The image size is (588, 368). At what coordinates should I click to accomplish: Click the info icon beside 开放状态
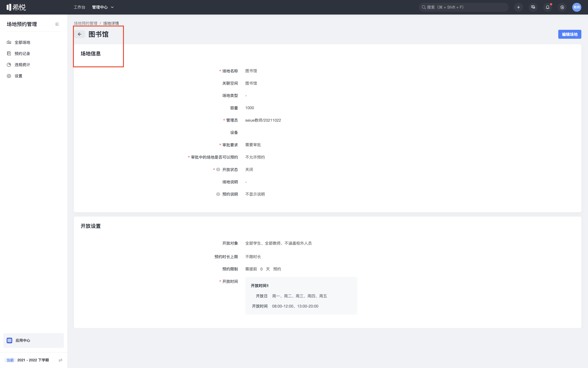(218, 169)
